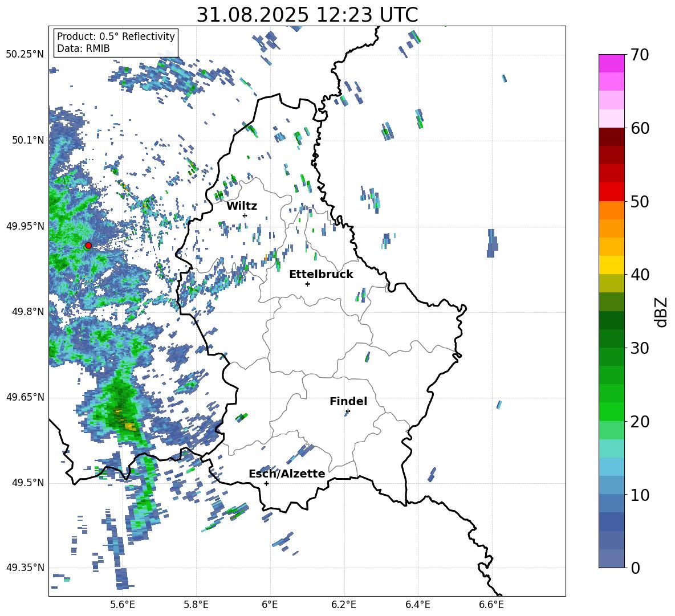The width and height of the screenshot is (675, 616).
Task: Click the 6°E longitude label
Action: pyautogui.click(x=270, y=605)
